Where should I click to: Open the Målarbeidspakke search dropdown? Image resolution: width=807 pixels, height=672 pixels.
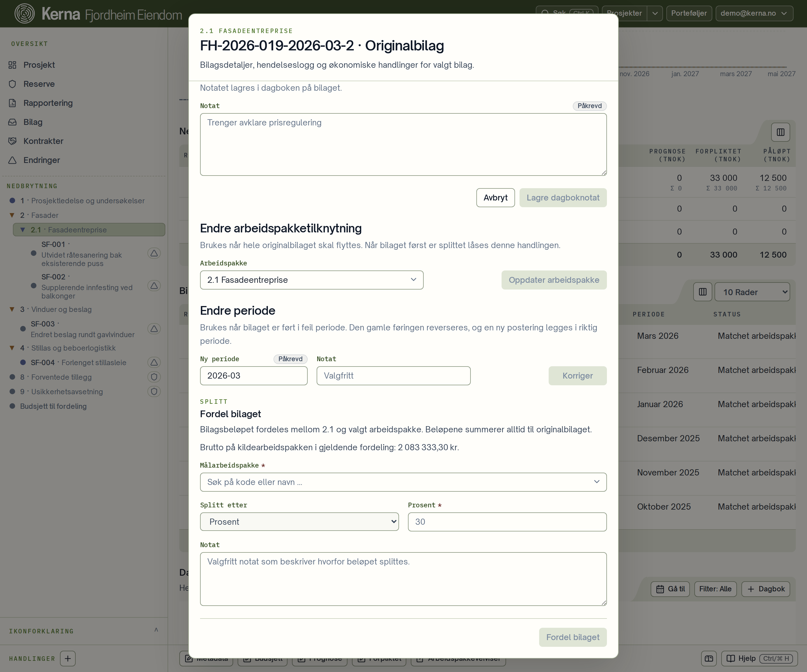[403, 482]
